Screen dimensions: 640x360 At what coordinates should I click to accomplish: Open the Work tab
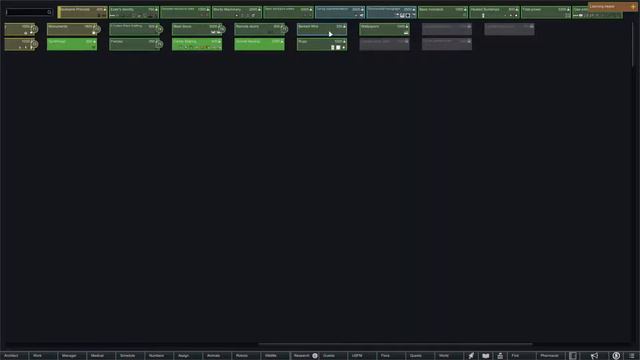(43, 356)
